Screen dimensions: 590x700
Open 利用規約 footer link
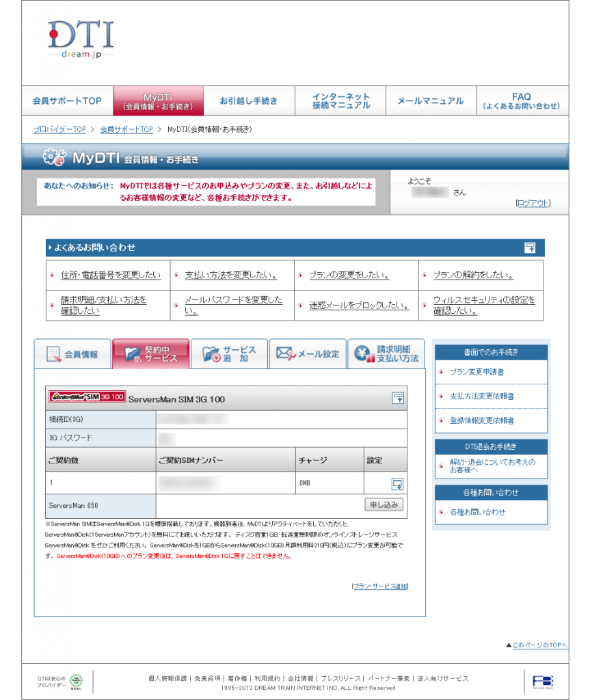(267, 678)
